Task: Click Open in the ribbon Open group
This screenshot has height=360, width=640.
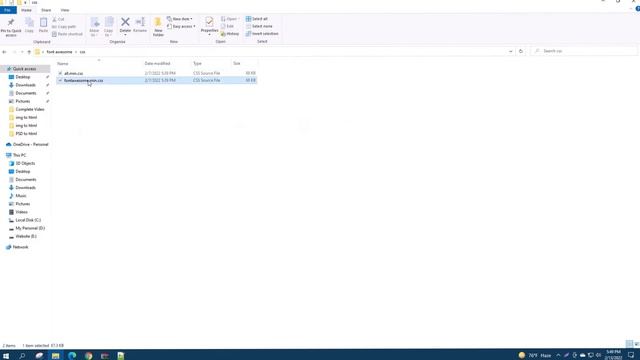Action: (x=230, y=19)
